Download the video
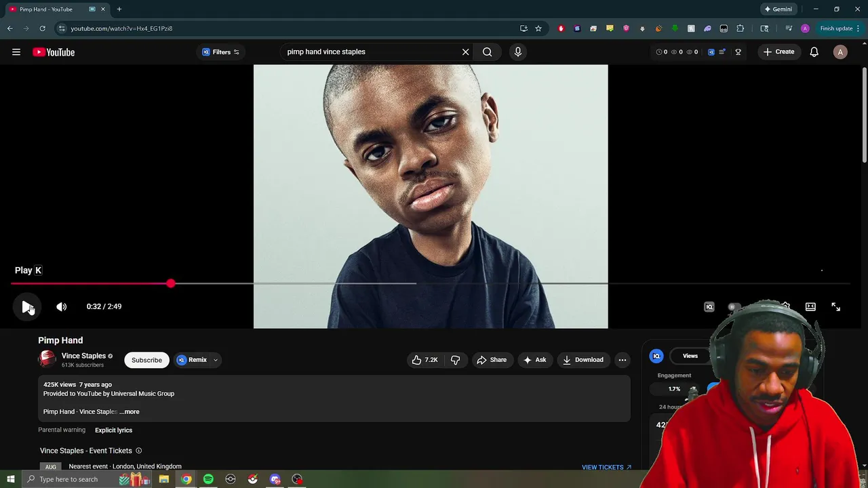 583,360
